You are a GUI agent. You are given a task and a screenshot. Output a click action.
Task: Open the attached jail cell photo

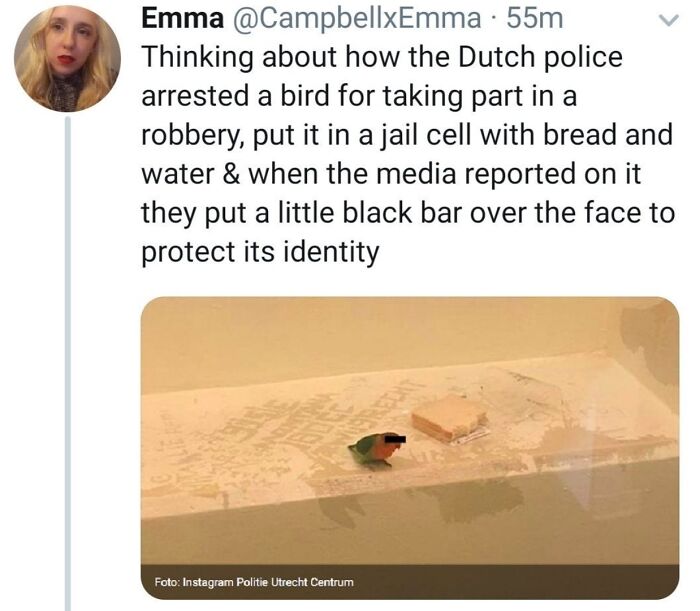(x=410, y=448)
